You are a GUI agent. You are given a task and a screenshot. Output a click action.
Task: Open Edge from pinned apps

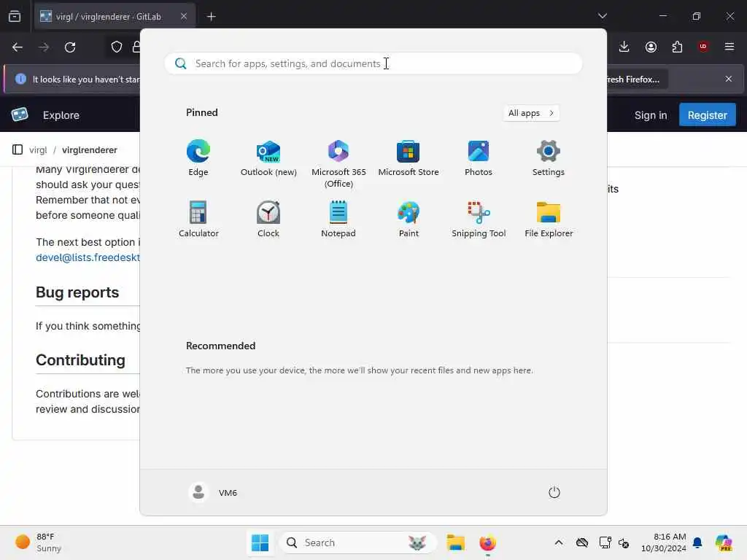pyautogui.click(x=198, y=158)
